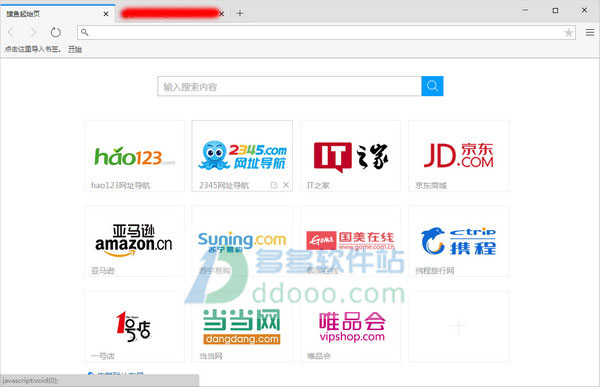Open the IT之家 speed dial tile
Image resolution: width=600 pixels, height=387 pixels.
[x=351, y=156]
